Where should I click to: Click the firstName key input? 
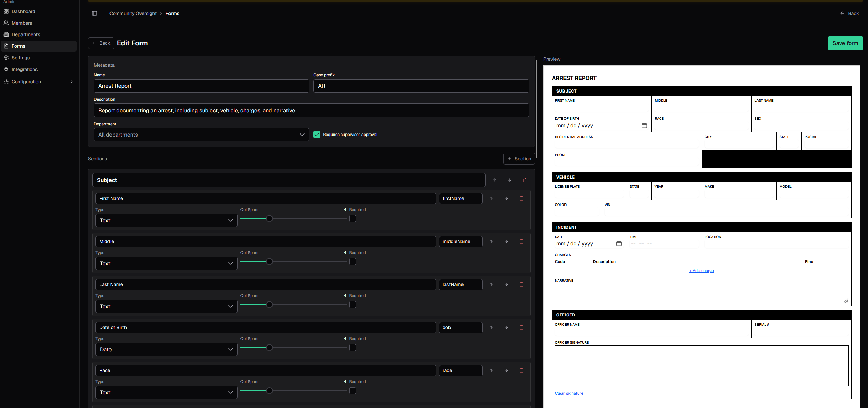pyautogui.click(x=460, y=198)
